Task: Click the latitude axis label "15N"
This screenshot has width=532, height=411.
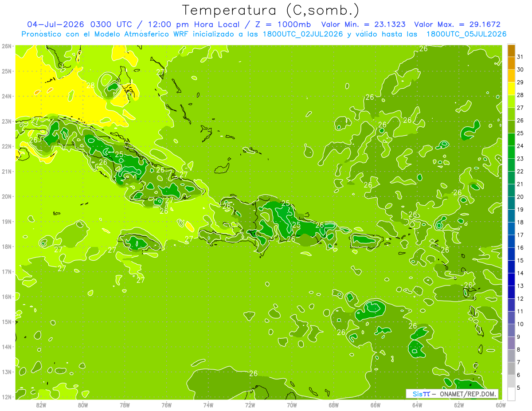Action: point(6,322)
